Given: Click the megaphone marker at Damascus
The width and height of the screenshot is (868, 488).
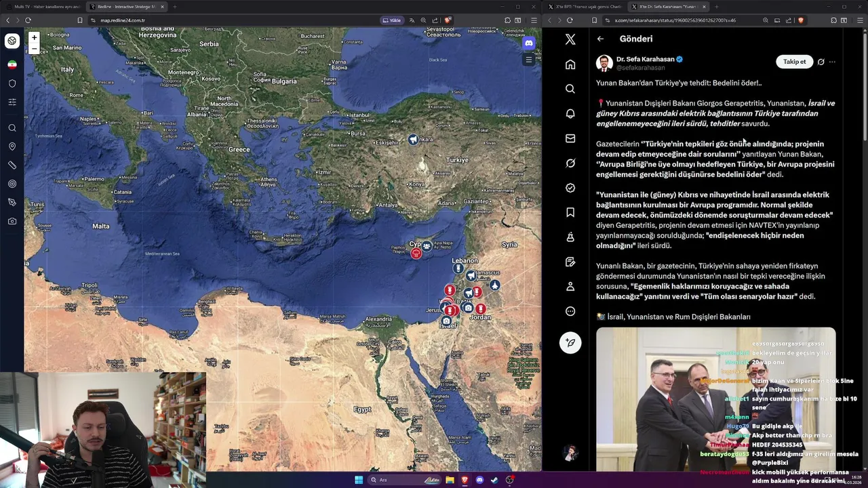Looking at the screenshot, I should pos(471,276).
